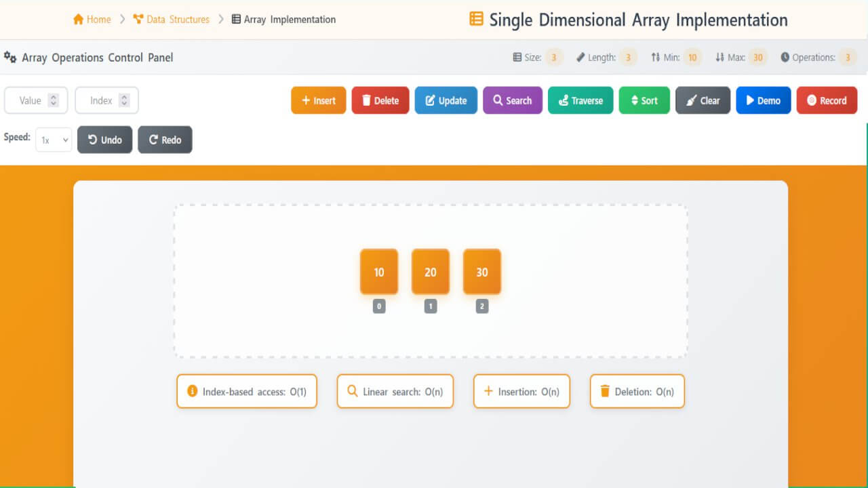
Task: Redo the last operation
Action: [165, 140]
